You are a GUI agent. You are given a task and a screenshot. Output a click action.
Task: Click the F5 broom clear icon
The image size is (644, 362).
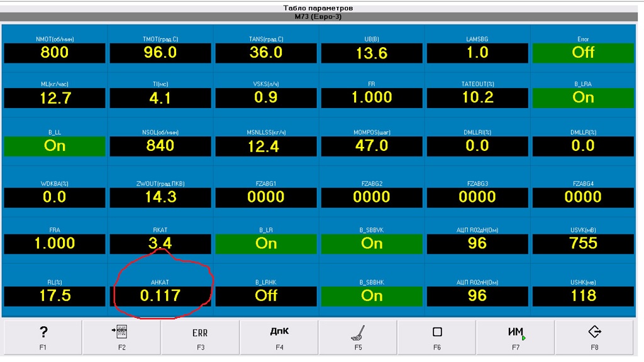(x=358, y=336)
